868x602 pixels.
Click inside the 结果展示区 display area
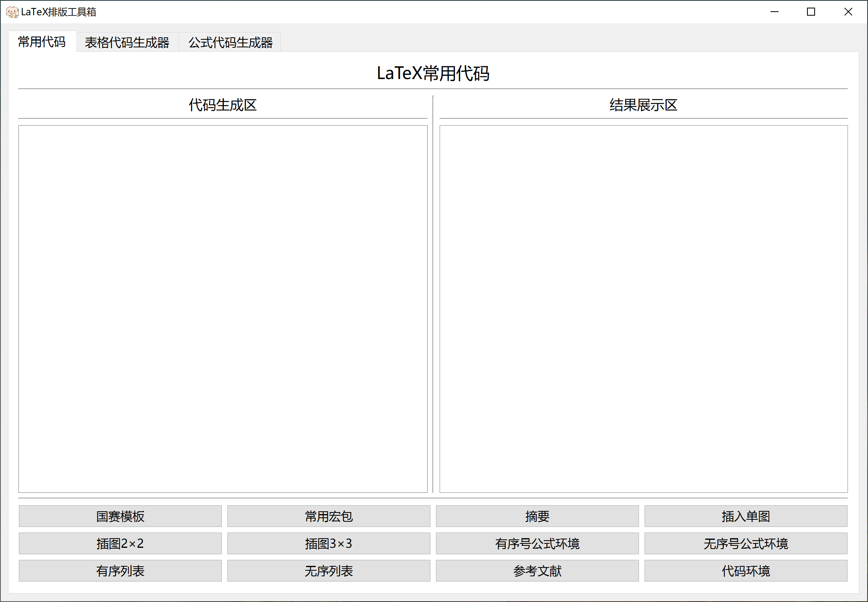pyautogui.click(x=643, y=308)
